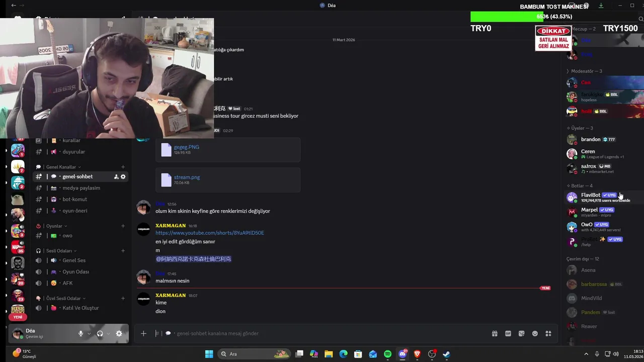Open Brave browser from taskbar

point(417,354)
